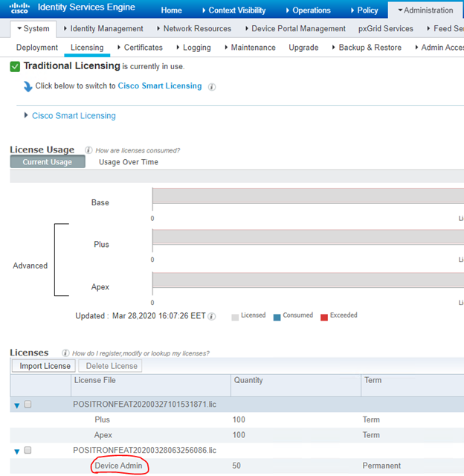The height and width of the screenshot is (476, 464).
Task: Open the Context Visibility menu
Action: (x=233, y=10)
